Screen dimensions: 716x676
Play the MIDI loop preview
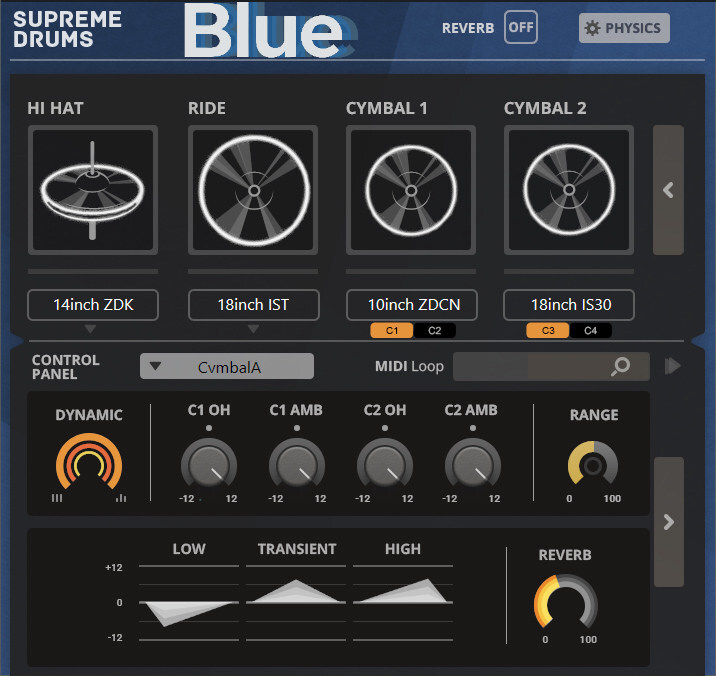tap(673, 367)
